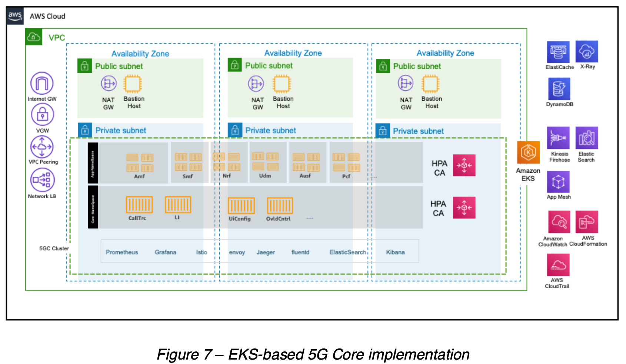Click the fluentd label

300,252
